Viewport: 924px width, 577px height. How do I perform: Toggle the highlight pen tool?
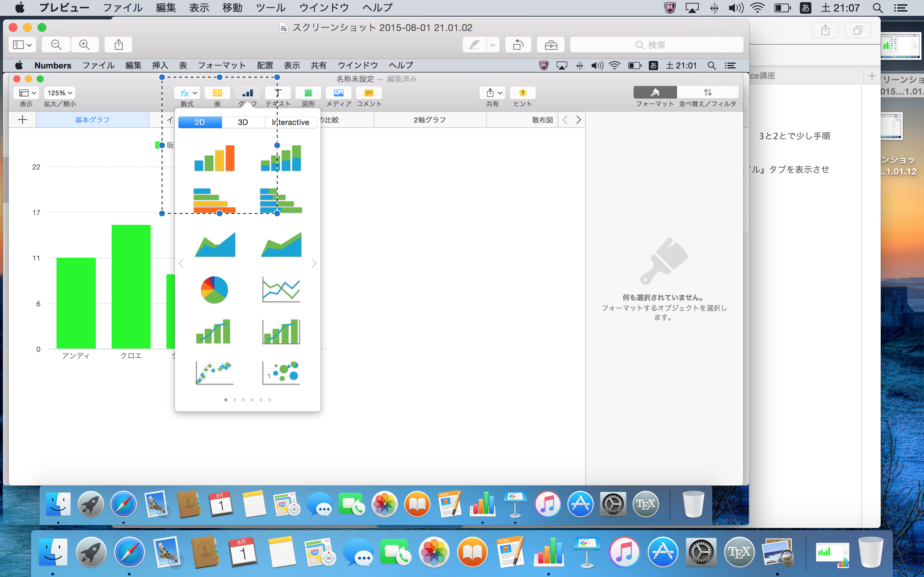(475, 45)
